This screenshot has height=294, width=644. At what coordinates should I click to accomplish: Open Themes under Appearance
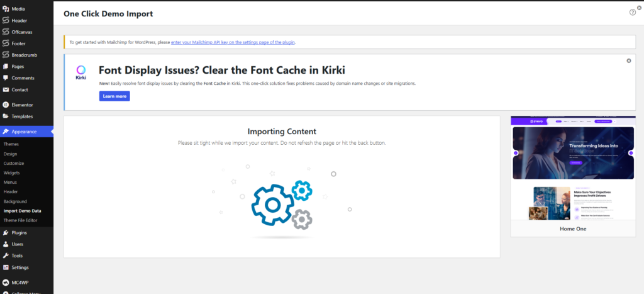11,144
